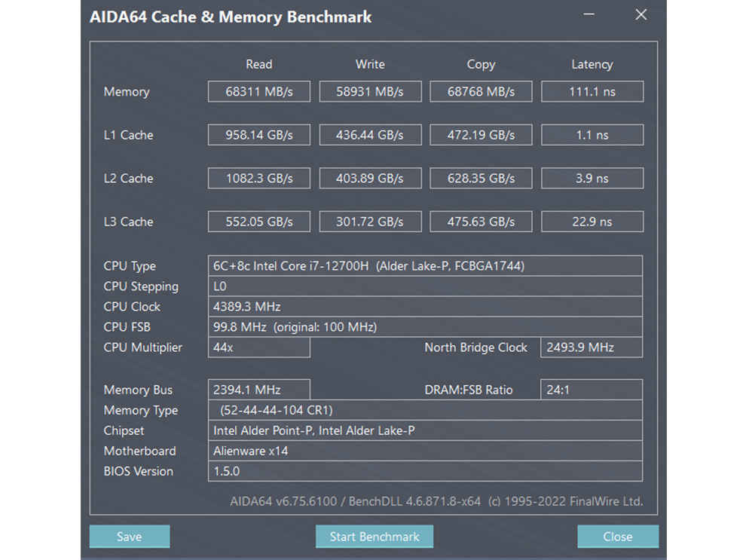Close the dialog using Close button
The height and width of the screenshot is (560, 746).
tap(618, 536)
